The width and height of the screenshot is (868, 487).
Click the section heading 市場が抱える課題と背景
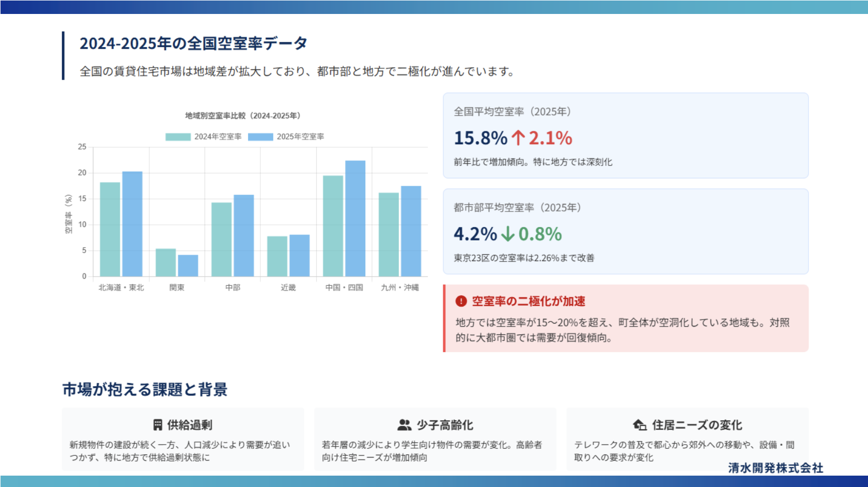(145, 389)
